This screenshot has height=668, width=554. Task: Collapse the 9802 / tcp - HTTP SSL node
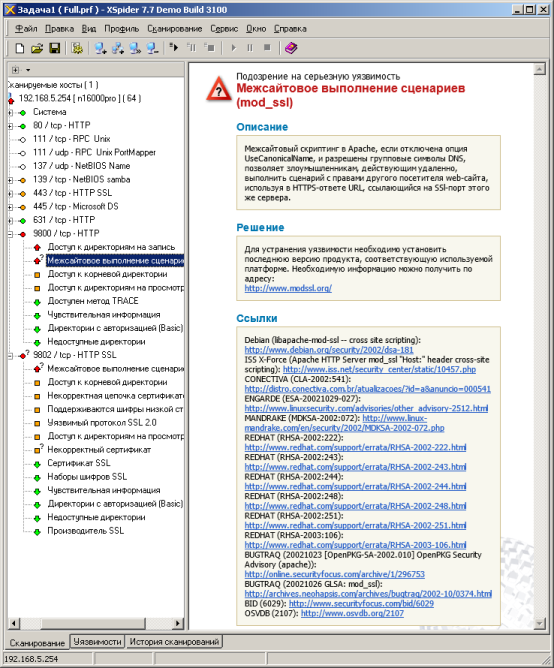[10, 356]
